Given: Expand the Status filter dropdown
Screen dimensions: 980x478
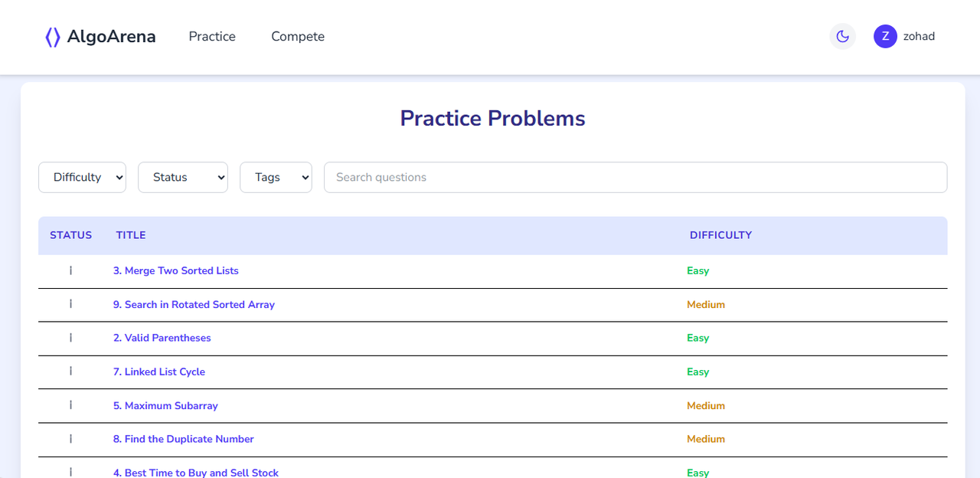Looking at the screenshot, I should [183, 177].
